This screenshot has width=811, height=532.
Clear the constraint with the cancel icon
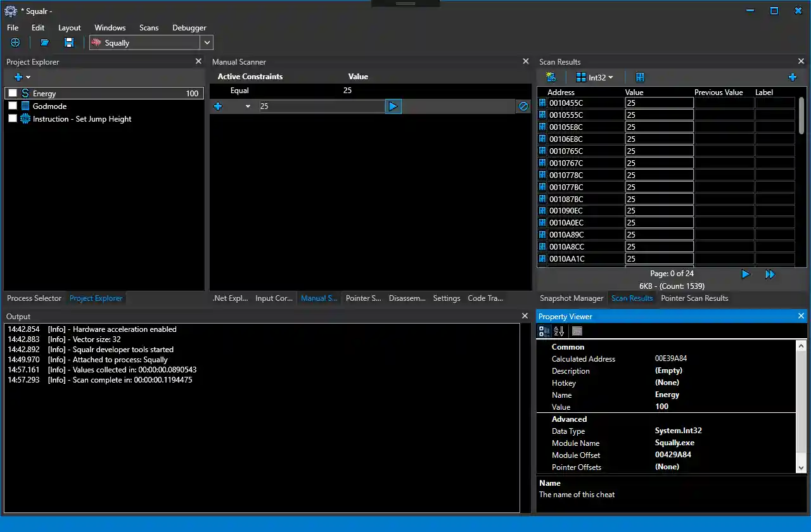(x=523, y=106)
